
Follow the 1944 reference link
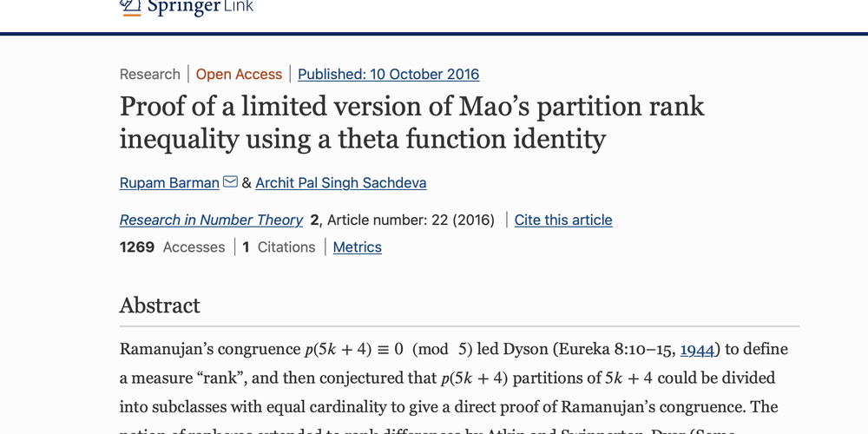[x=697, y=350]
